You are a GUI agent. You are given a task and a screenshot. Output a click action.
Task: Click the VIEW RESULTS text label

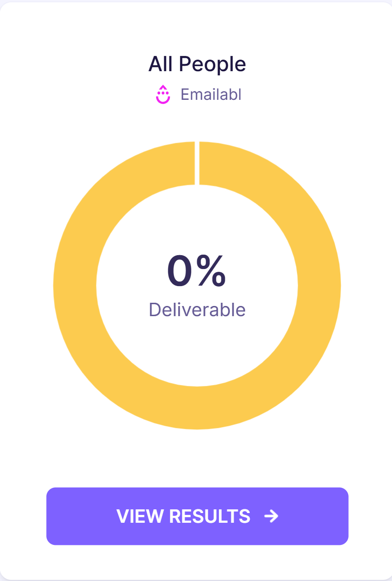pos(183,516)
